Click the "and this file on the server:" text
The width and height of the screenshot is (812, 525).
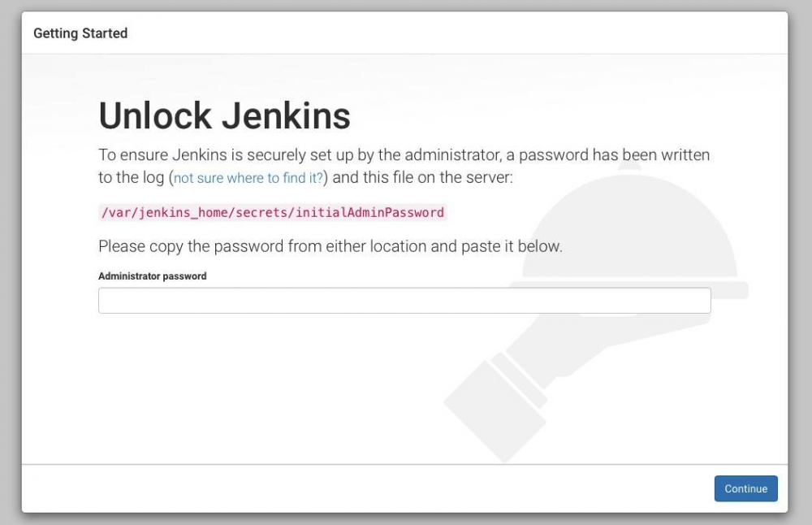(x=422, y=177)
